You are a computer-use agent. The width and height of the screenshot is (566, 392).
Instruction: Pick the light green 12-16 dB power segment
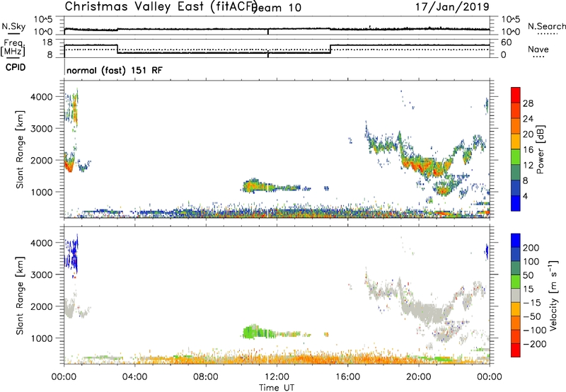(x=516, y=156)
